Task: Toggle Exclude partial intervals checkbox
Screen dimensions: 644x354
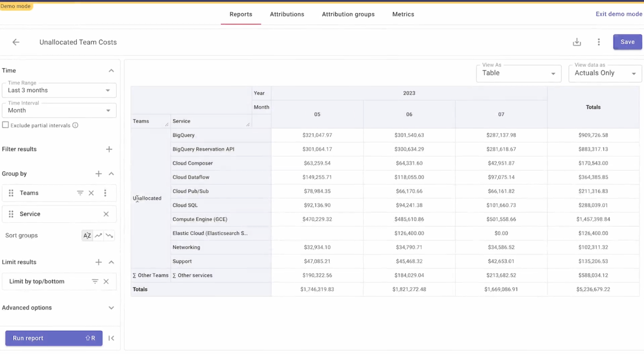Action: [5, 125]
